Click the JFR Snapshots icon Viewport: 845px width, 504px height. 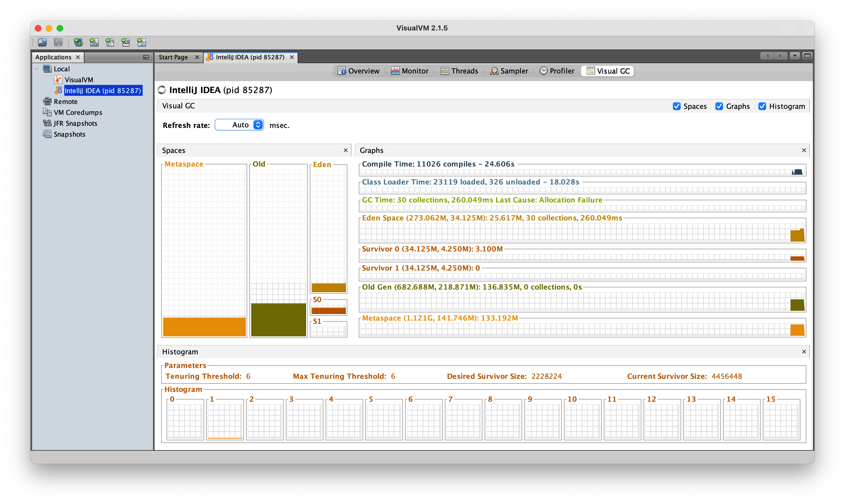pyautogui.click(x=47, y=123)
